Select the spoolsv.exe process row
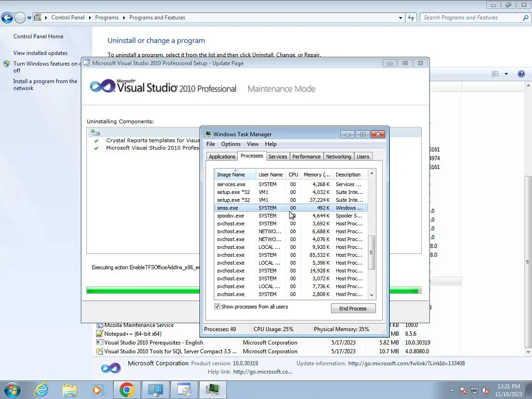532x399 pixels. click(x=291, y=216)
